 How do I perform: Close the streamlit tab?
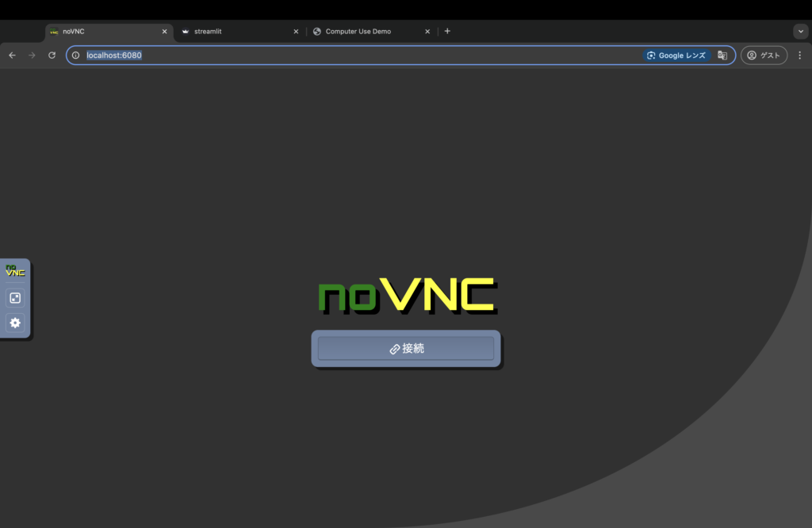297,32
